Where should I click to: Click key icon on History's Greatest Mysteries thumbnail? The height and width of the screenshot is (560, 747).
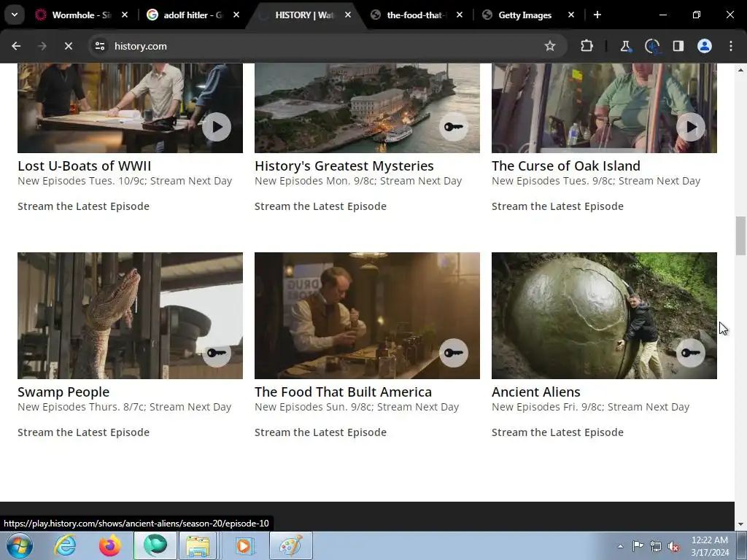[x=454, y=127]
